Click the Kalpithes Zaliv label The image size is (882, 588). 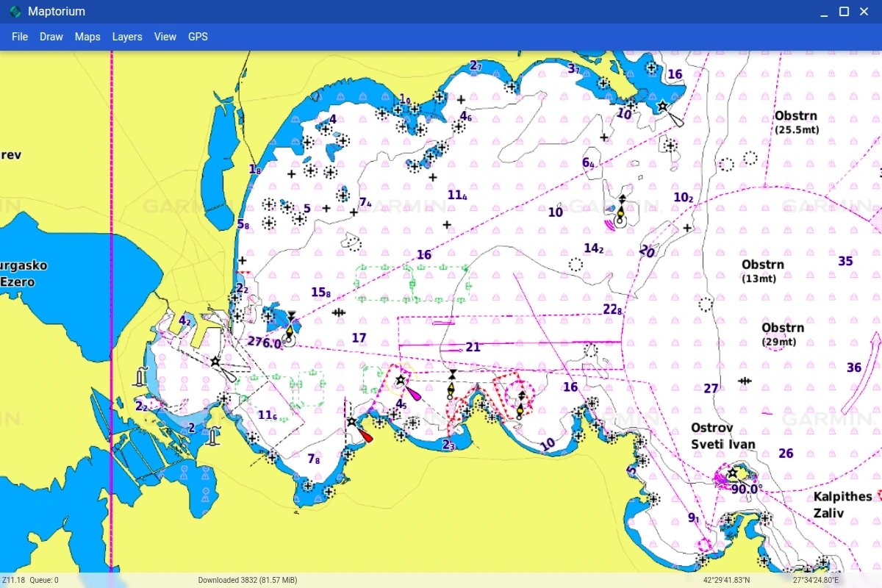point(842,505)
